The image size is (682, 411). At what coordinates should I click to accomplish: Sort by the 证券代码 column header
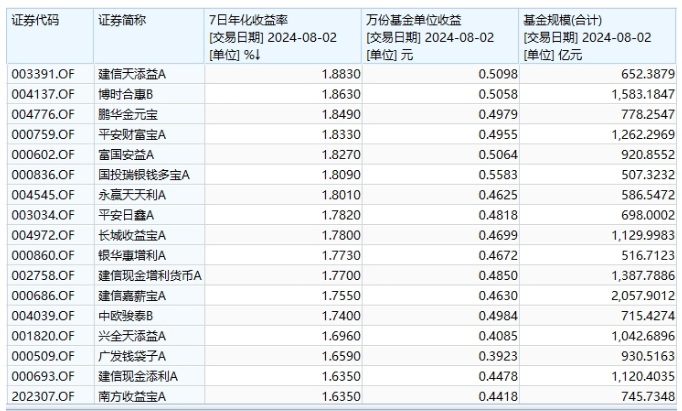[35, 20]
